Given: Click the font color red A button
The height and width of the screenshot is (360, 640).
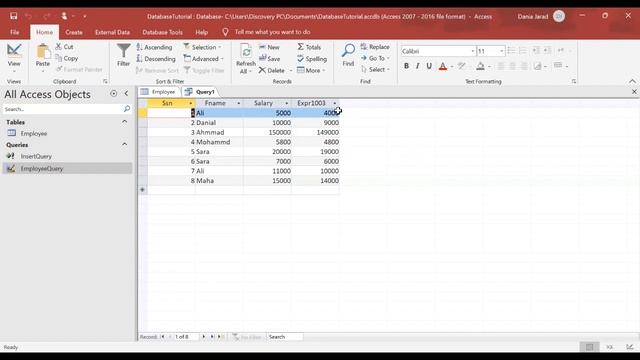Looking at the screenshot, I should [x=443, y=66].
